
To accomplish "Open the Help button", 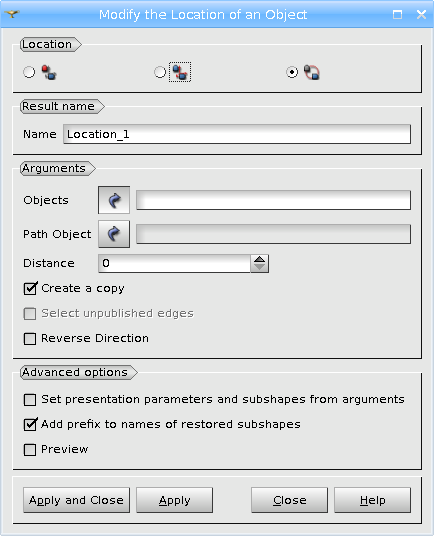I will [372, 500].
